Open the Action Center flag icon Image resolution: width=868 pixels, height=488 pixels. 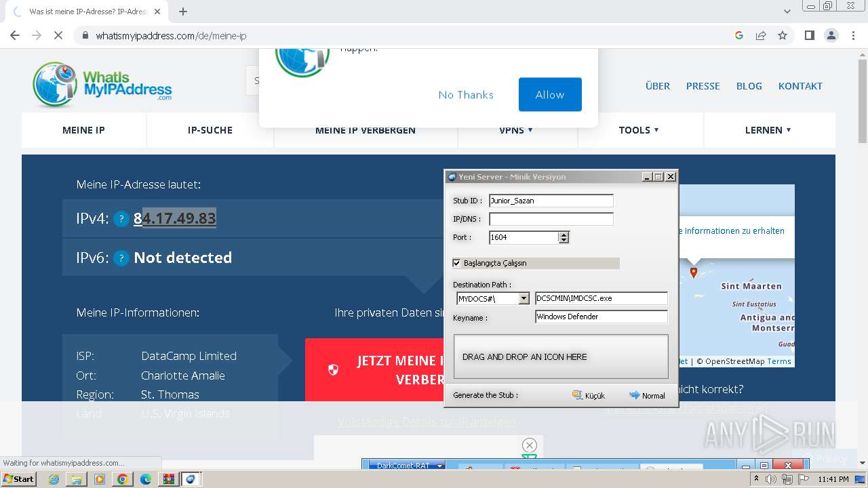click(x=802, y=479)
